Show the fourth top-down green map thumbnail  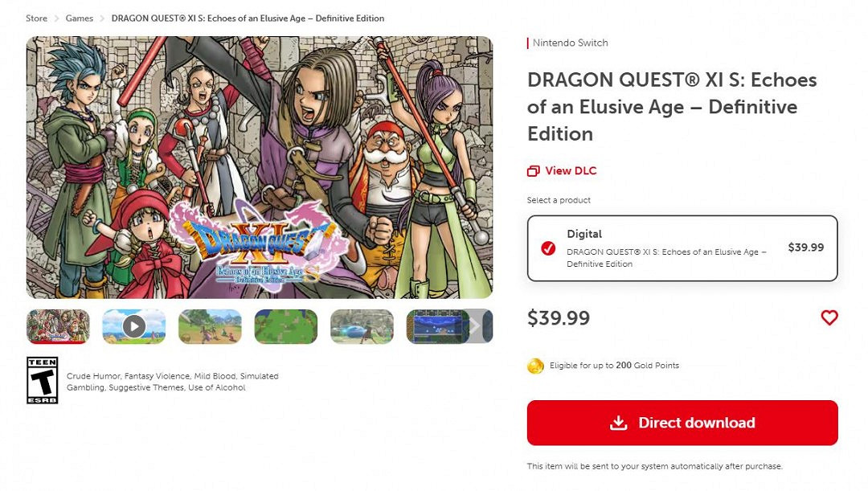tap(285, 326)
